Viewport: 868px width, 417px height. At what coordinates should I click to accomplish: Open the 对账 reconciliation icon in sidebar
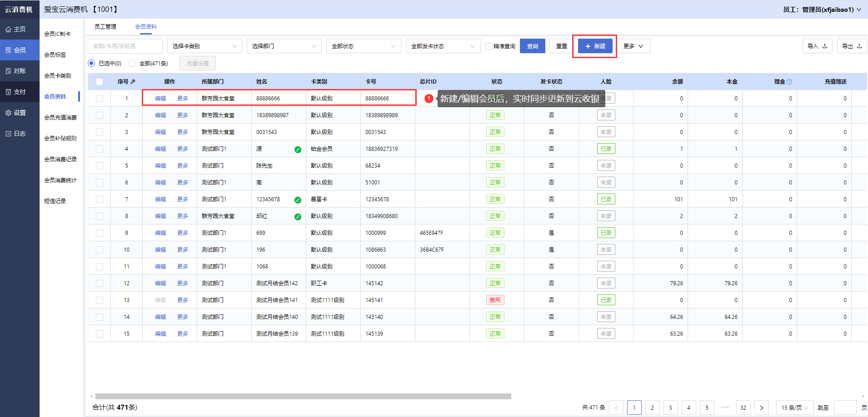tap(8, 71)
